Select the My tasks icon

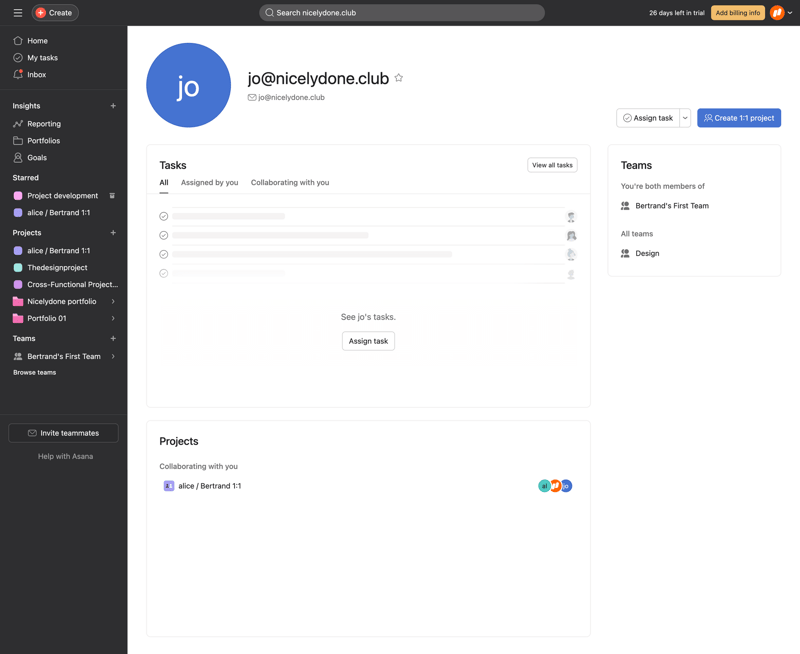coord(18,57)
